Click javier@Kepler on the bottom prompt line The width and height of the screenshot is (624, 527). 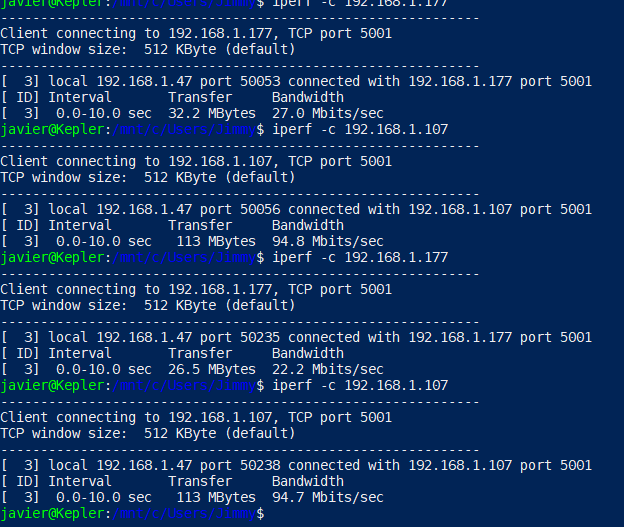pyautogui.click(x=51, y=514)
